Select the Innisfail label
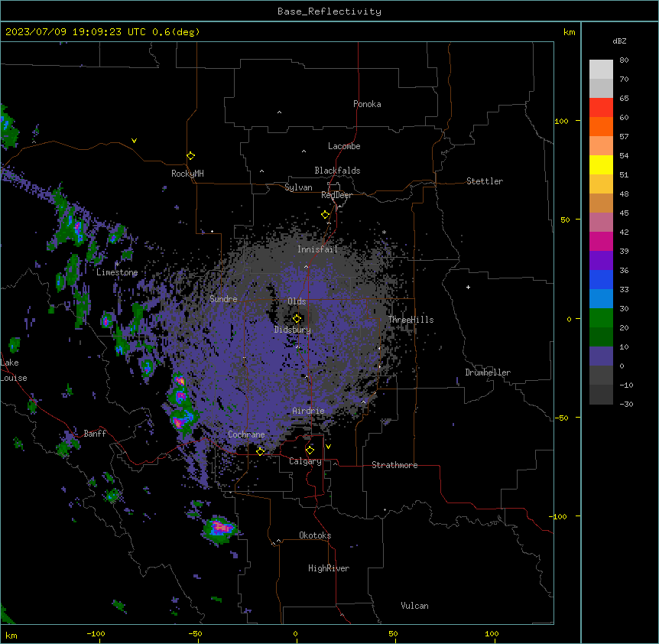This screenshot has height=644, width=659. [x=317, y=249]
